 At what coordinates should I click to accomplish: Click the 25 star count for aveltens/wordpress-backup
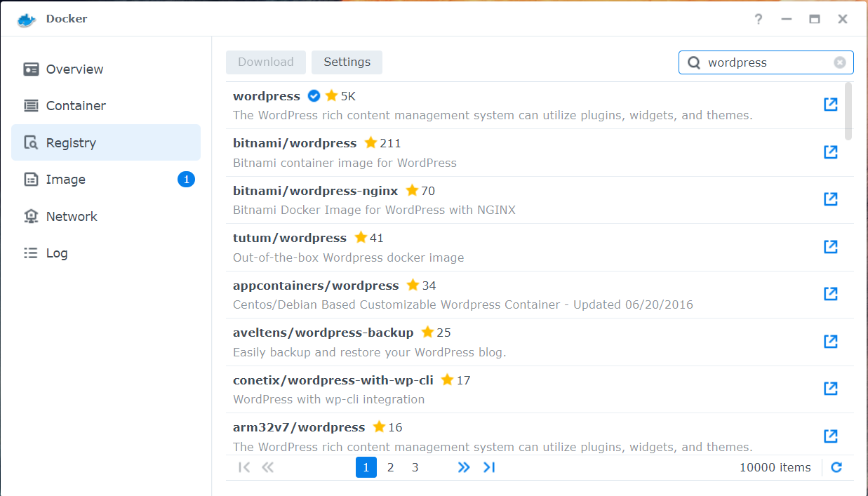tap(444, 333)
